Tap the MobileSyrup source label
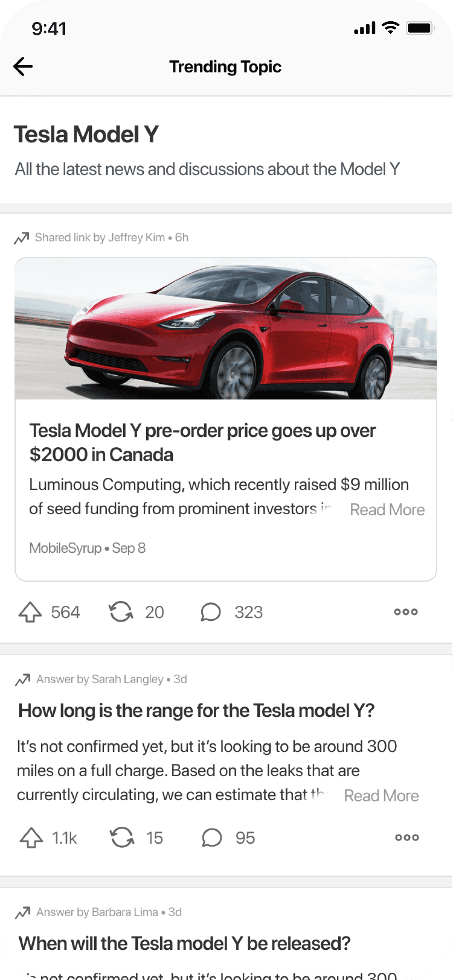Screen dimensions: 453x980 (65, 548)
